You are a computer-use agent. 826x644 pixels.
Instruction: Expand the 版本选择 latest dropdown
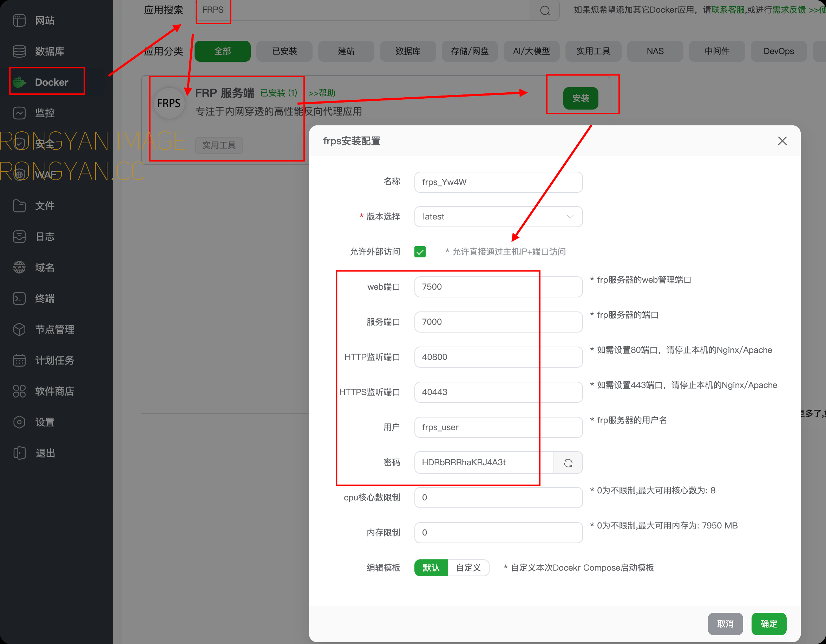pyautogui.click(x=498, y=217)
